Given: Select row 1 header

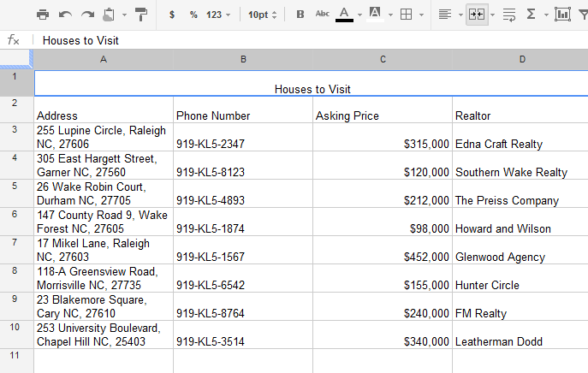Looking at the screenshot, I should (16, 83).
